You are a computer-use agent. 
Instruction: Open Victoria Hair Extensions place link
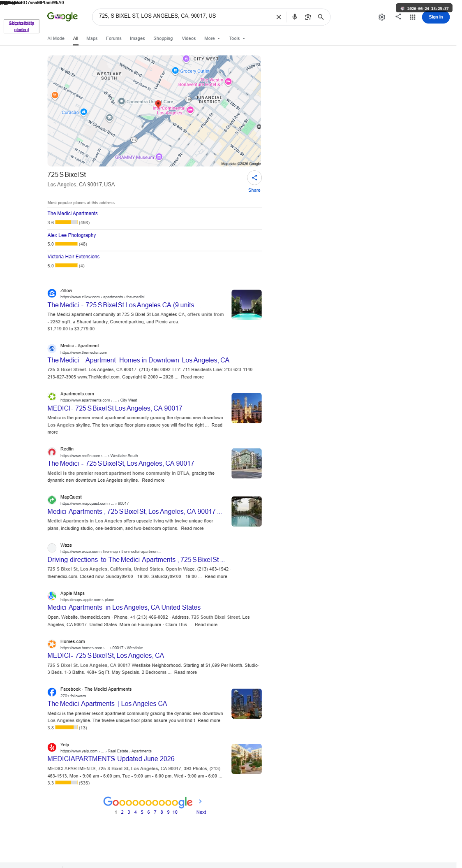(x=74, y=257)
